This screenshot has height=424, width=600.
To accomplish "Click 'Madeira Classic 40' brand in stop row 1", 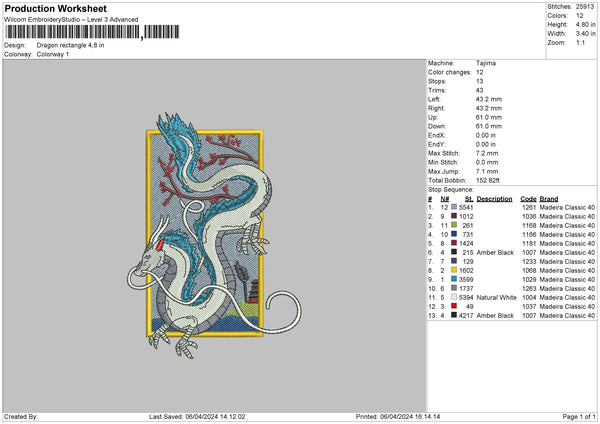I will click(567, 207).
